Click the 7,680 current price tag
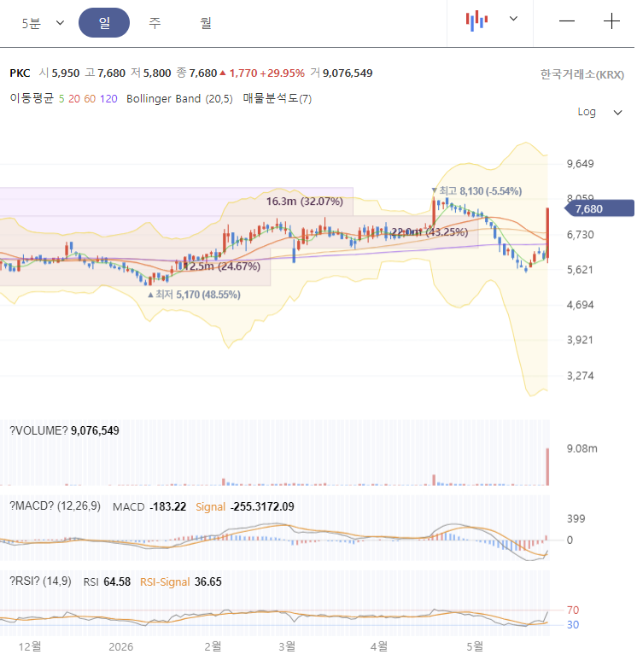Image resolution: width=637 pixels, height=672 pixels. pyautogui.click(x=599, y=208)
